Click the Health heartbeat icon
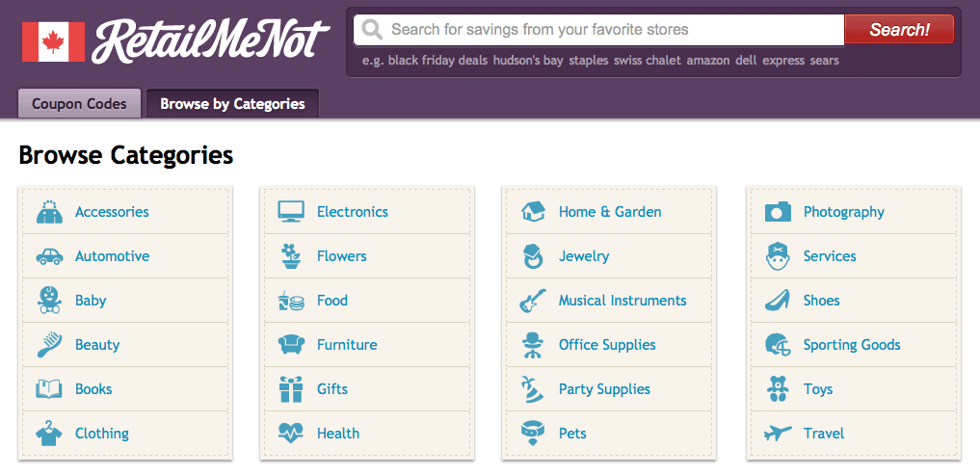 [x=291, y=433]
